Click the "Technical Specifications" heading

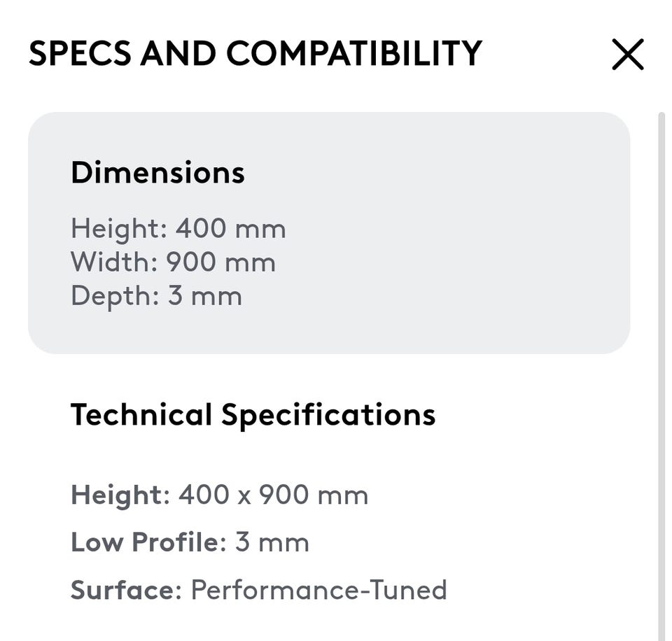point(253,414)
